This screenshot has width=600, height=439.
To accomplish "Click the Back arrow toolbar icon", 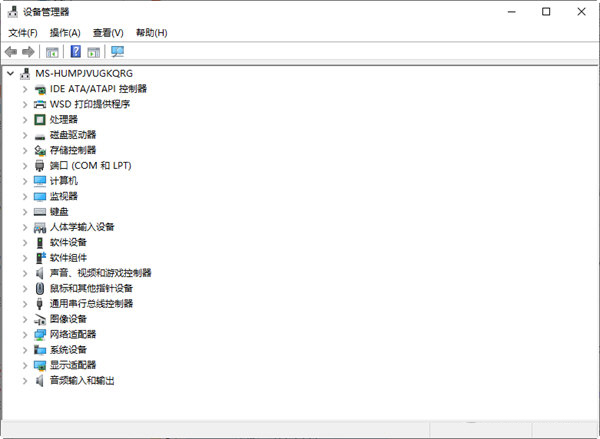I will [x=11, y=52].
